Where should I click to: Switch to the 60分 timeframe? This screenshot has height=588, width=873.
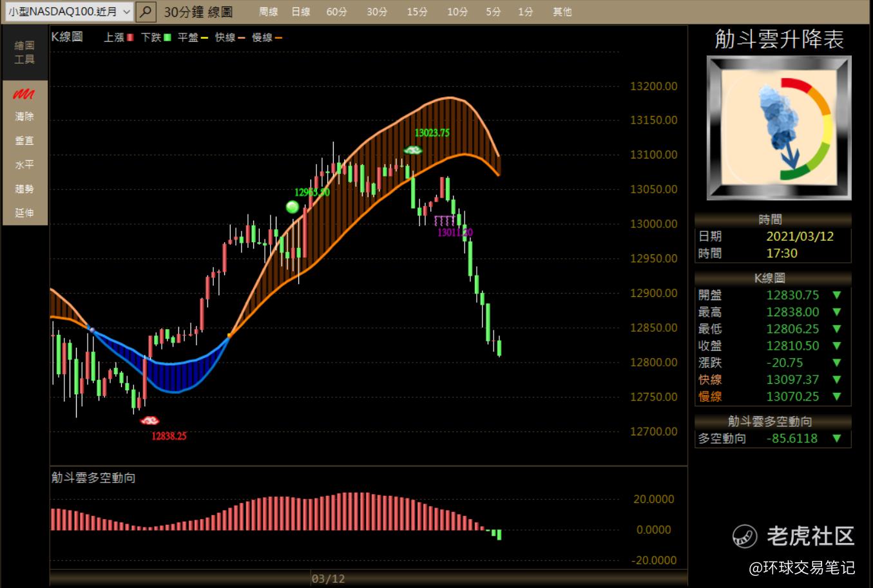point(336,12)
